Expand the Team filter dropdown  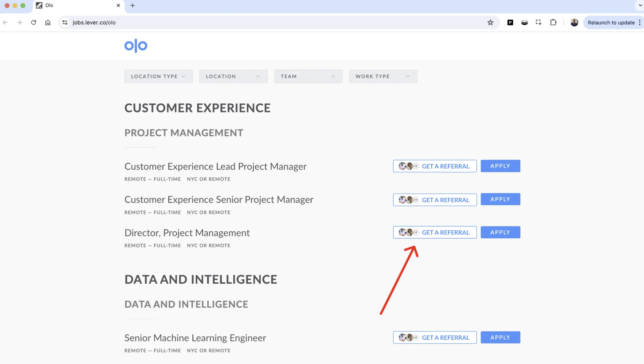tap(308, 76)
